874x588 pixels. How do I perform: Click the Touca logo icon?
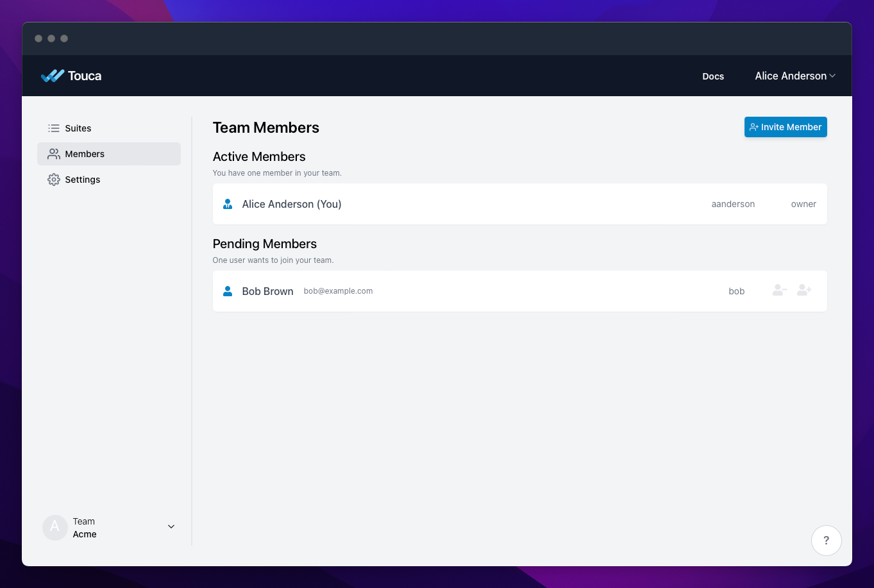(x=53, y=76)
